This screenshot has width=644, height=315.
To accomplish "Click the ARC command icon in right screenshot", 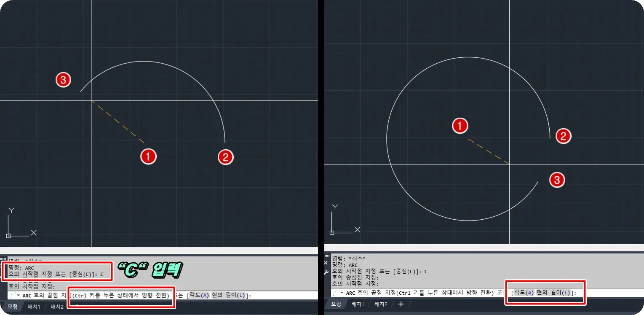I will pyautogui.click(x=336, y=293).
